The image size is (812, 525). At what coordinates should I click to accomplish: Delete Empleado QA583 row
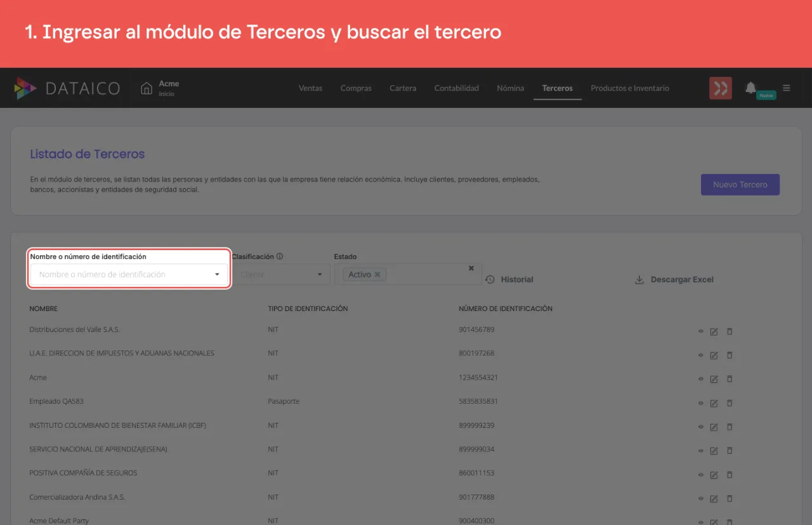point(730,403)
